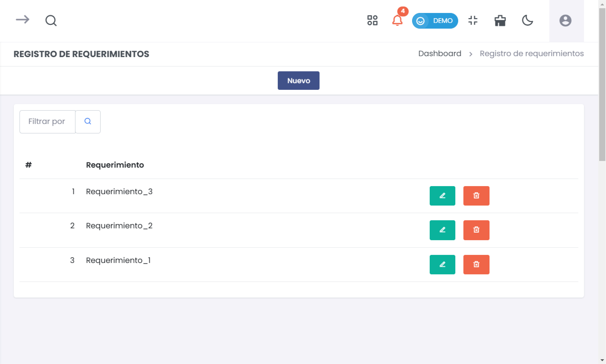Exit fullscreen using the shrink icon
The width and height of the screenshot is (606, 364).
pyautogui.click(x=473, y=20)
